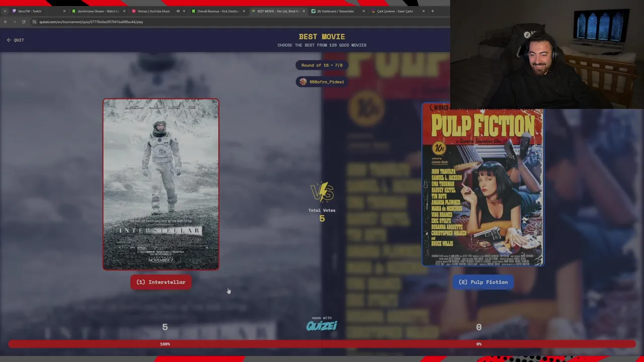Image resolution: width=644 pixels, height=362 pixels.
Task: Click the red vote percentage bar
Action: (x=322, y=344)
